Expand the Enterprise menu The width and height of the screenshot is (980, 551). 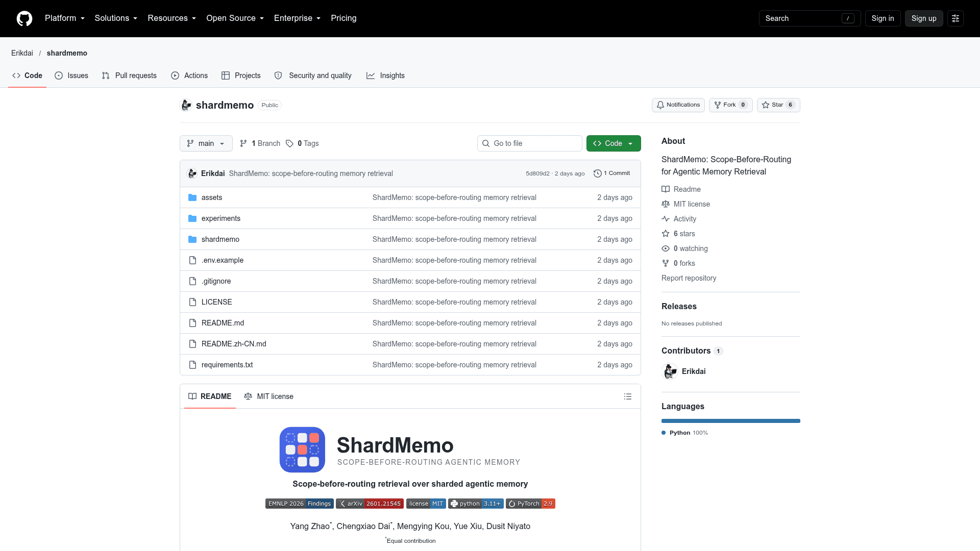pyautogui.click(x=297, y=18)
